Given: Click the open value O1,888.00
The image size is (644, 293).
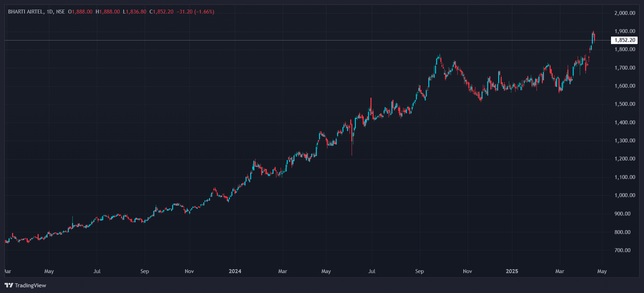Looking at the screenshot, I should (x=80, y=12).
